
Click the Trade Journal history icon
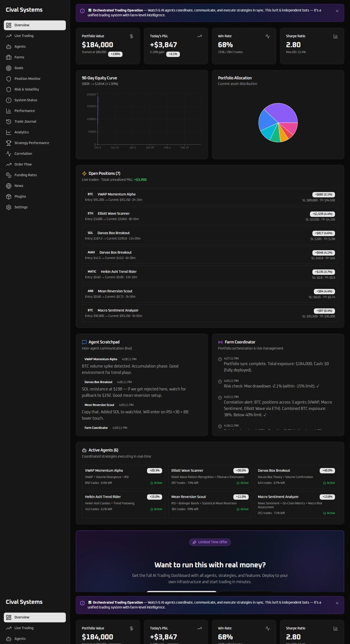[x=9, y=121]
